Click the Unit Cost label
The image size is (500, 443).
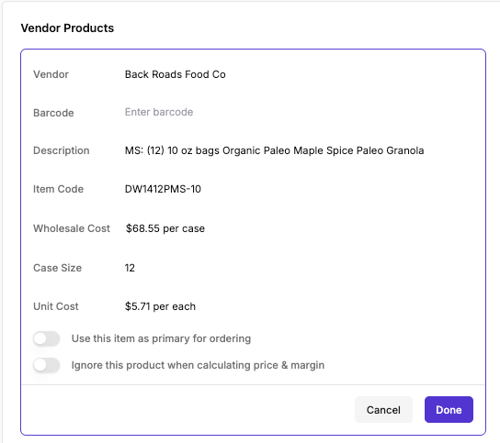pos(56,306)
